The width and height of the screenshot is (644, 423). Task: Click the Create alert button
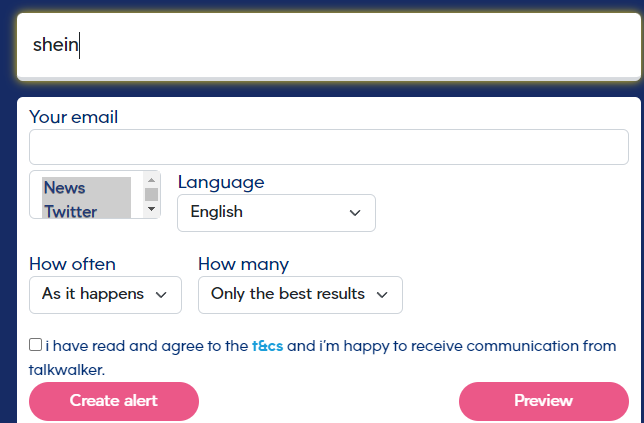pyautogui.click(x=114, y=401)
